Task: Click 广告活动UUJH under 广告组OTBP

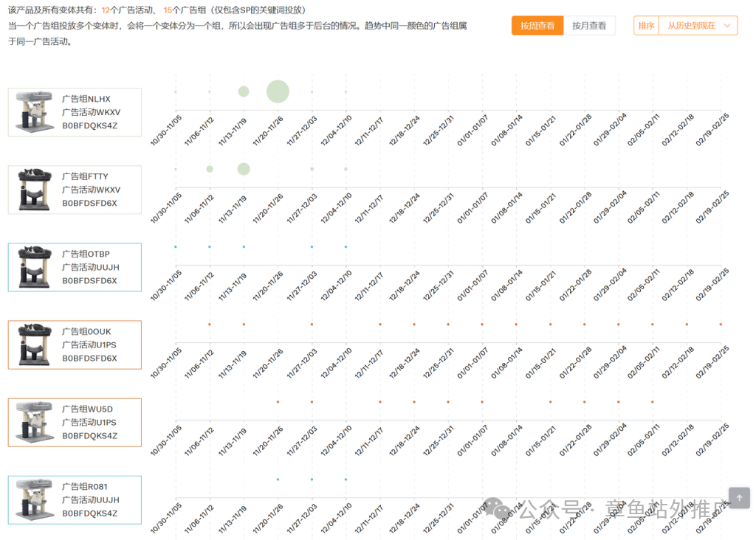Action: point(91,267)
